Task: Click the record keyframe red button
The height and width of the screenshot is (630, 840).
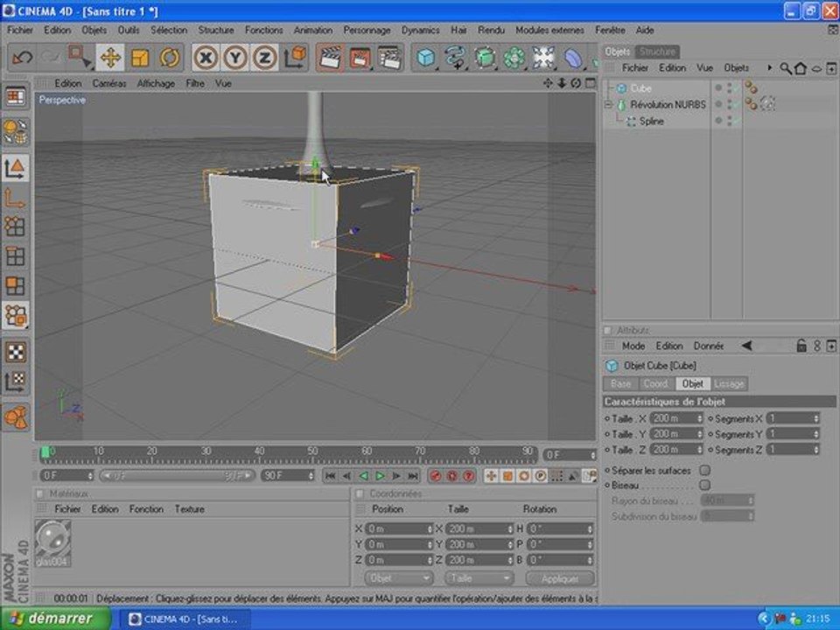Action: (x=436, y=476)
